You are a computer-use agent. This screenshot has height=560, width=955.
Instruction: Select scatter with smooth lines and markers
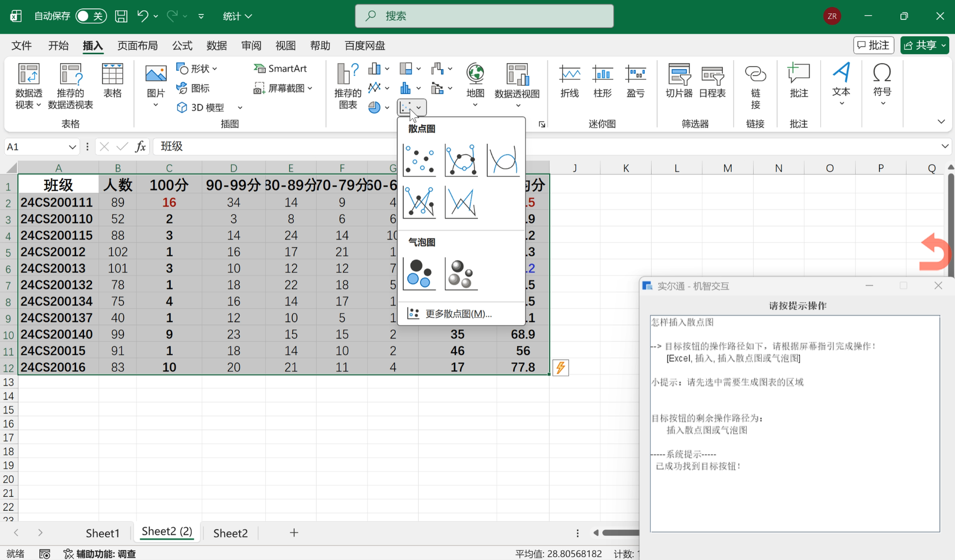pos(461,160)
